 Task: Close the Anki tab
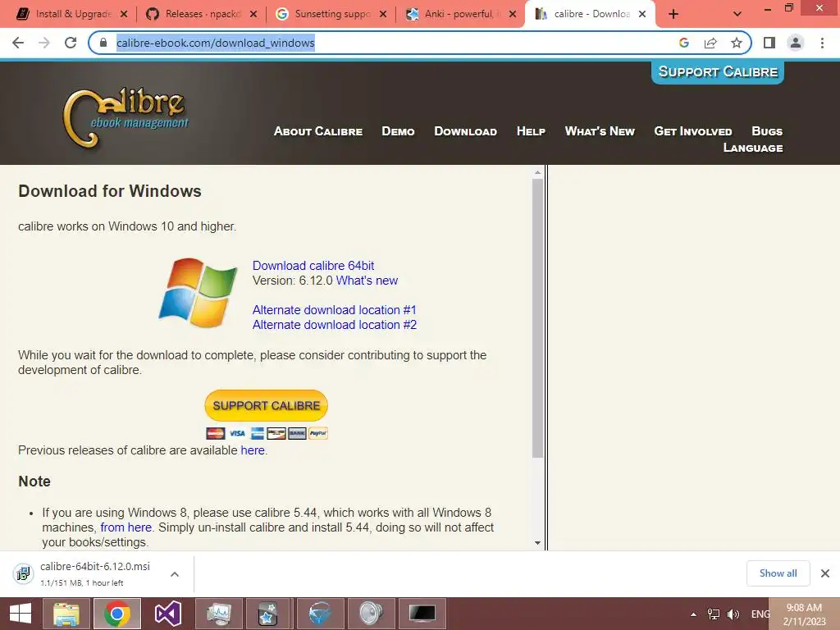click(x=513, y=14)
